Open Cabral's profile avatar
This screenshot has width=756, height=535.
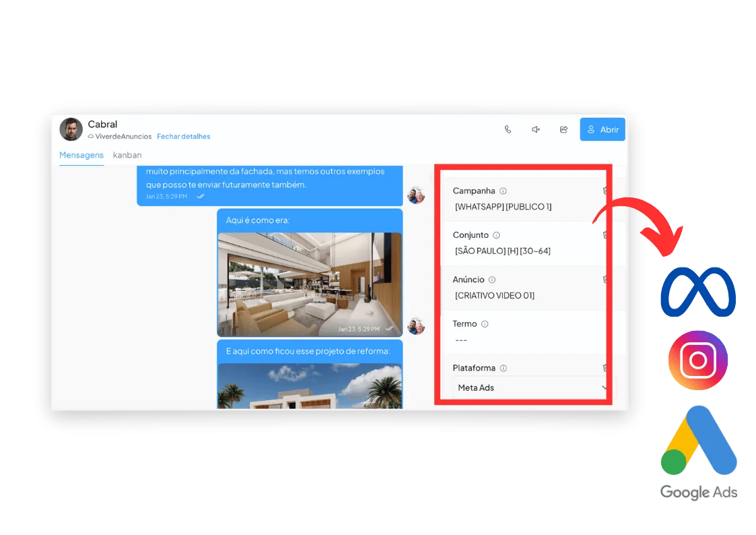71,129
